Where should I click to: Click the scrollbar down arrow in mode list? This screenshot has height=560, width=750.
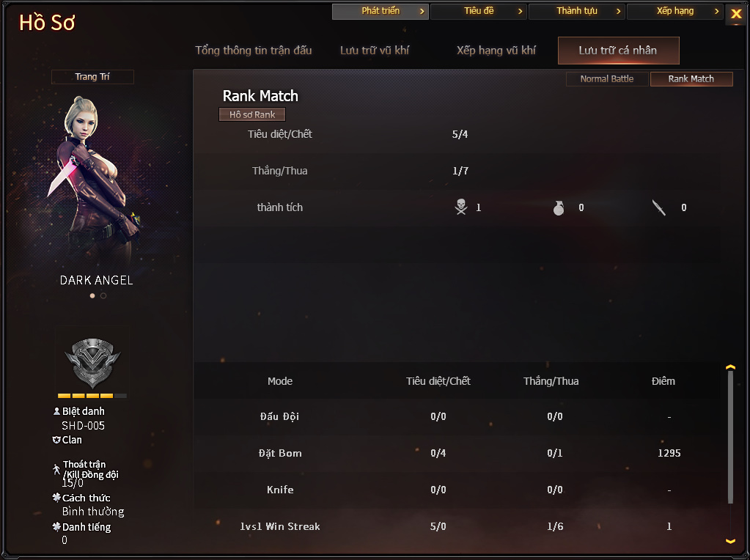click(730, 541)
